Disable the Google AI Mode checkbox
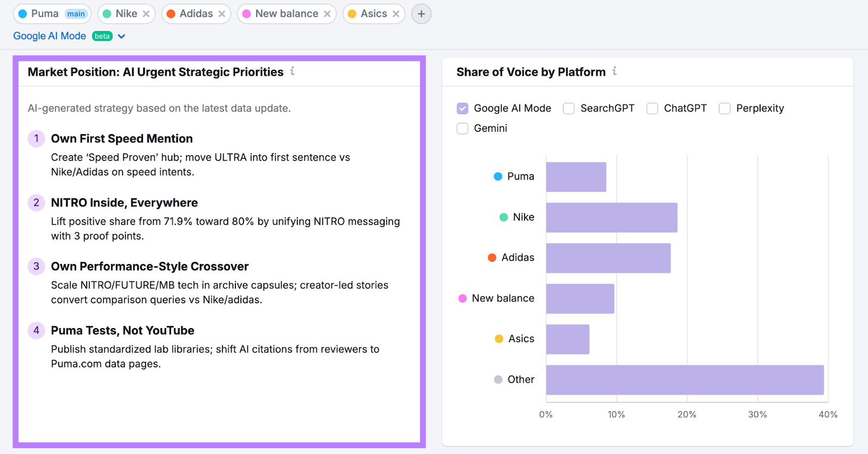 coord(462,108)
